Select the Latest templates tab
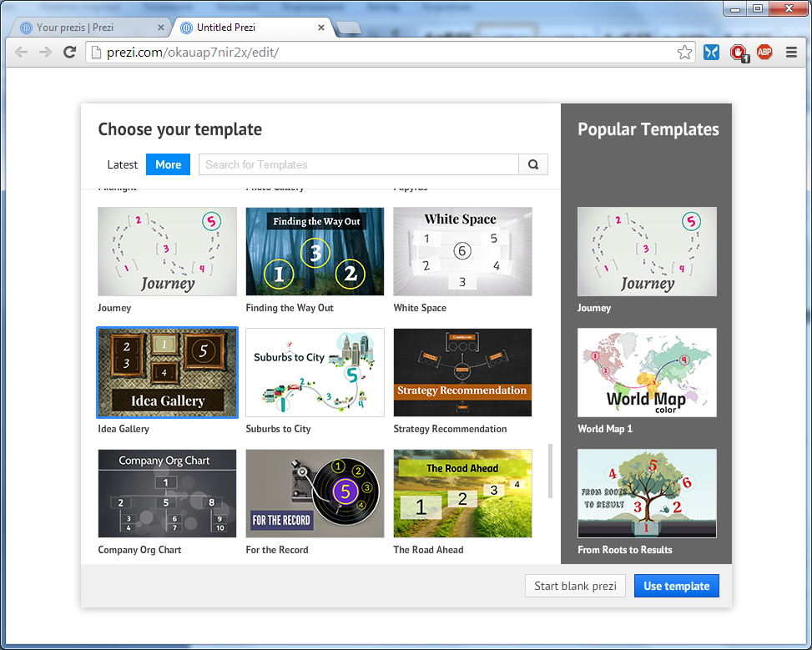812x650 pixels. pyautogui.click(x=122, y=164)
